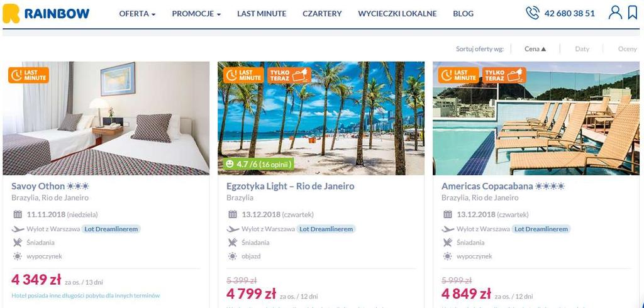Click the airplane icon on Americas Copacabana card
This screenshot has height=308, width=644.
pyautogui.click(x=448, y=229)
